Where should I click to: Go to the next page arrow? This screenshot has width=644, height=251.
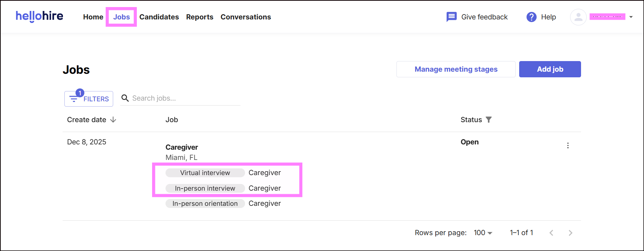coord(570,233)
